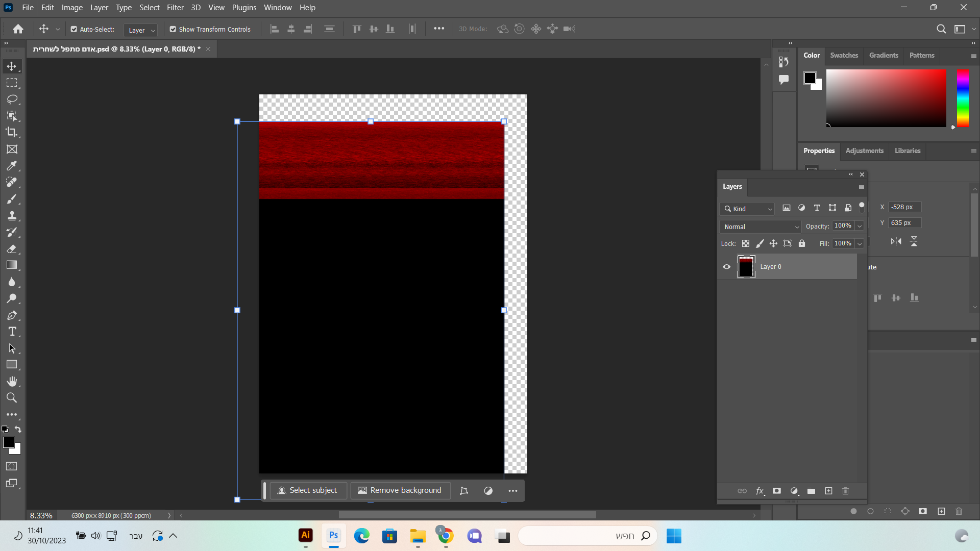
Task: Click the Select subject button
Action: coord(308,490)
